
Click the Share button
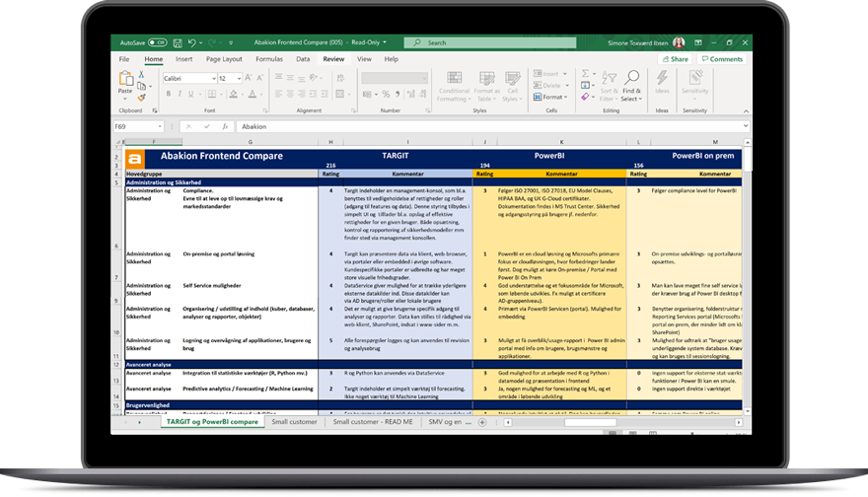click(675, 59)
